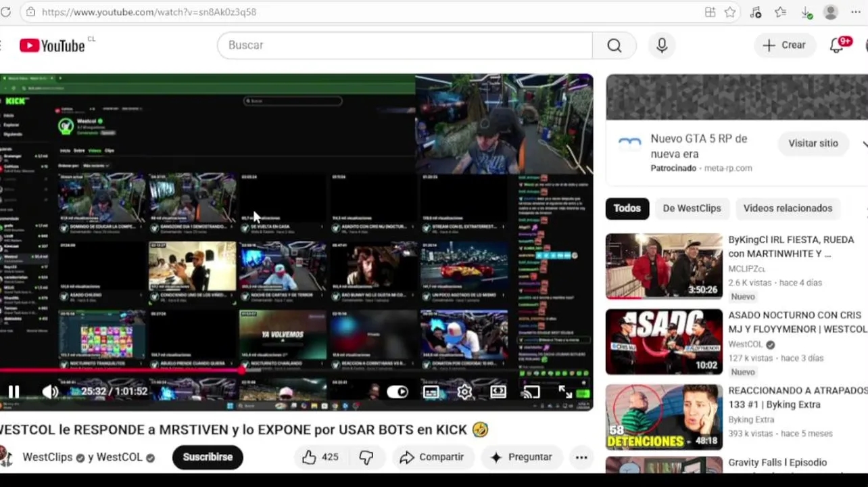The height and width of the screenshot is (487, 868).
Task: Open the WestClips channel name
Action: point(47,457)
